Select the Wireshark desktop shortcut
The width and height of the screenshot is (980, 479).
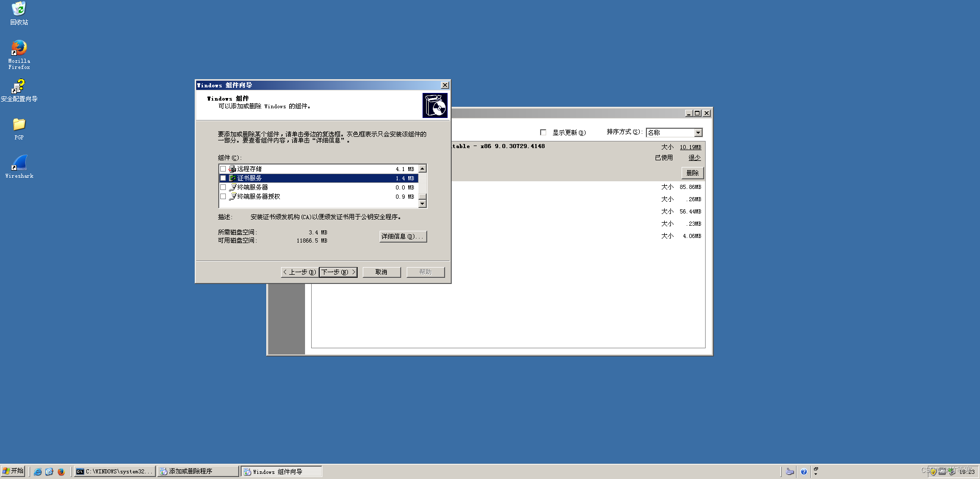coord(19,167)
